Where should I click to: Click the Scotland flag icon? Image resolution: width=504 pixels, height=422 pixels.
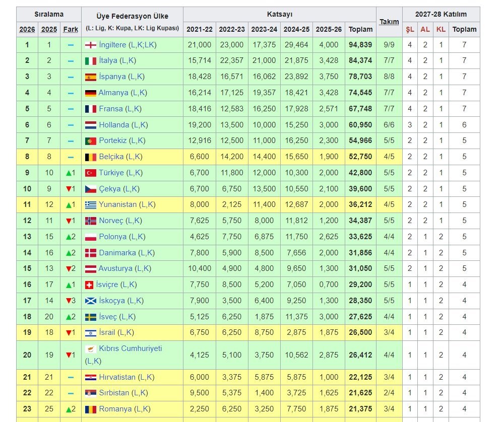point(90,301)
